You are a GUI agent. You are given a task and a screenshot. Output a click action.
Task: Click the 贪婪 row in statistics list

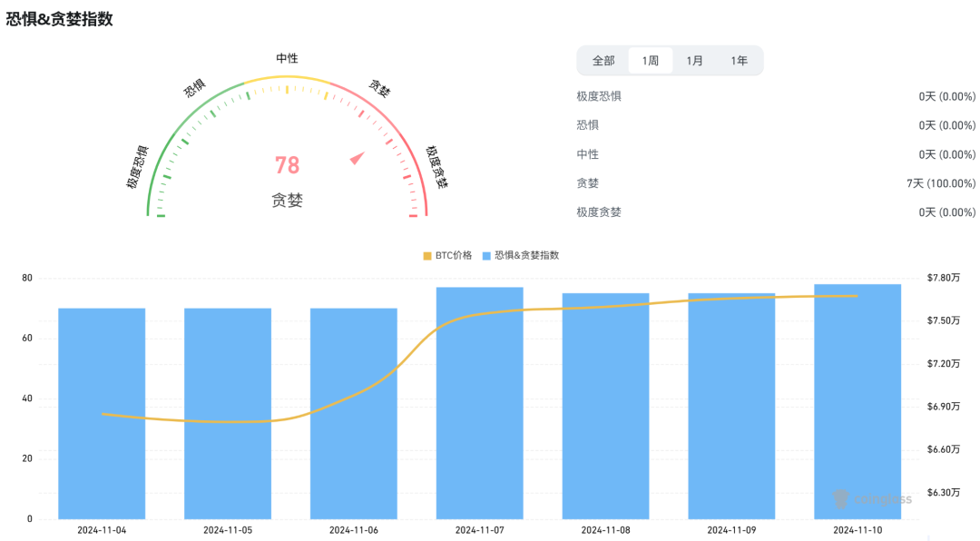click(x=776, y=183)
